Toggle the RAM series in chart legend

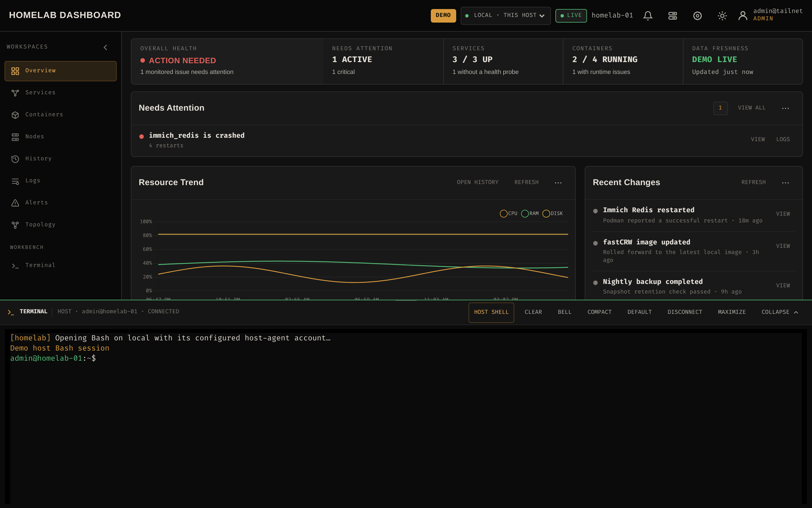tap(530, 214)
